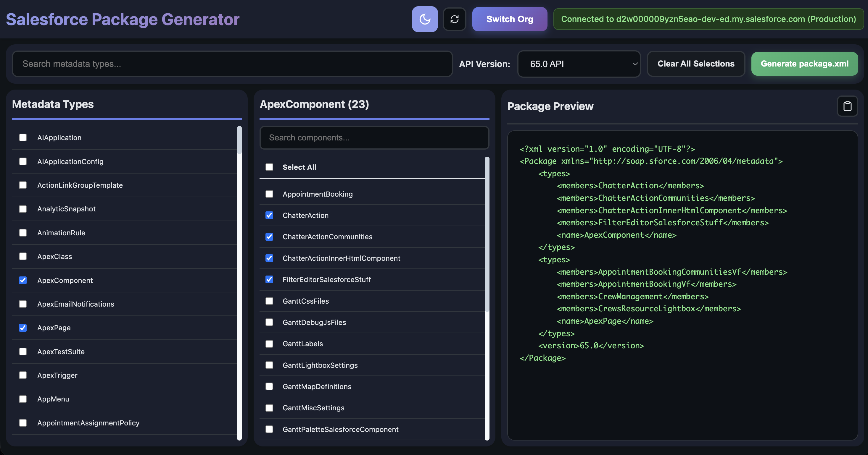868x455 pixels.
Task: Click the Connected to org status badge
Action: [x=708, y=19]
